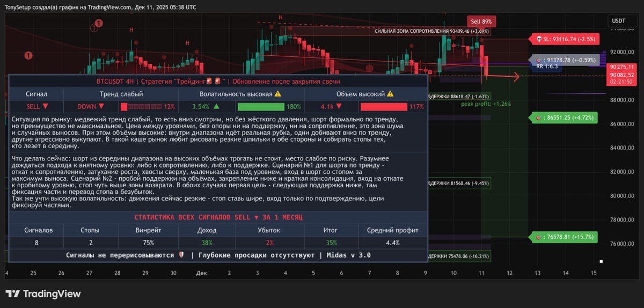Click the strong resistance zone label 93409.46
This screenshot has width=644, height=308.
click(432, 32)
